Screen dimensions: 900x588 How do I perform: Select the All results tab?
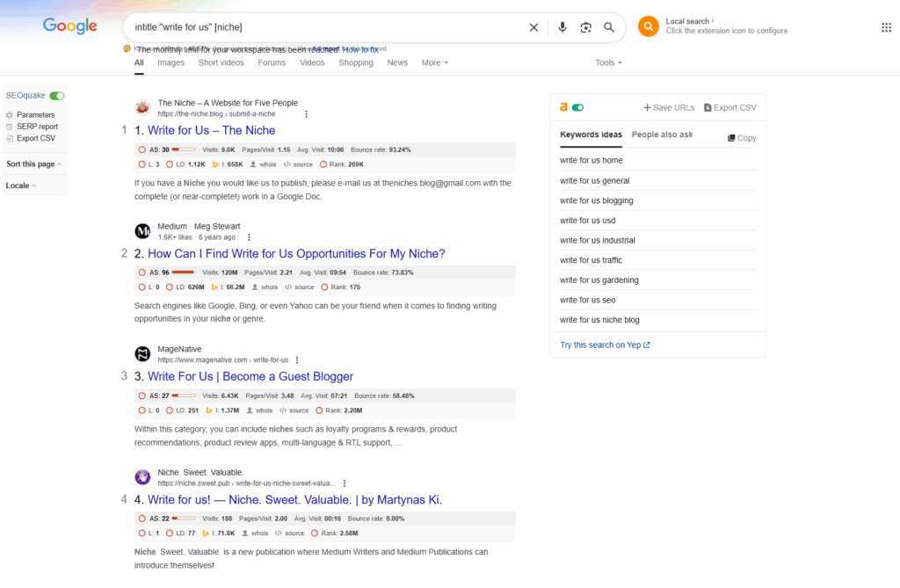pyautogui.click(x=139, y=62)
